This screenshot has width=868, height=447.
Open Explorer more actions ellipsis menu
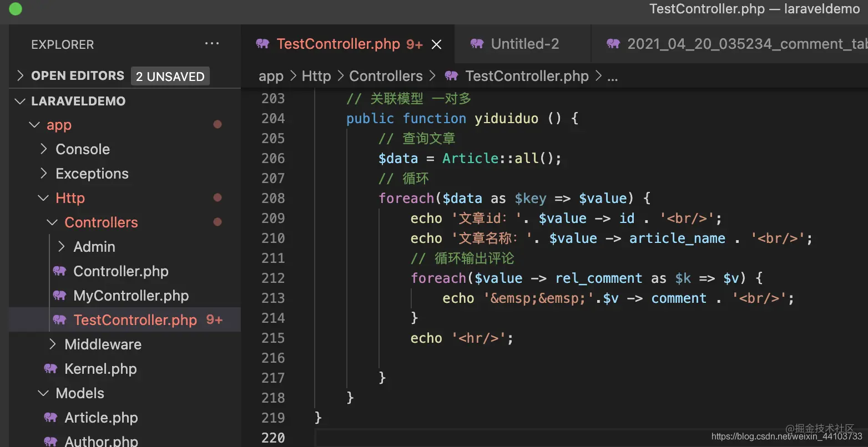pos(212,44)
